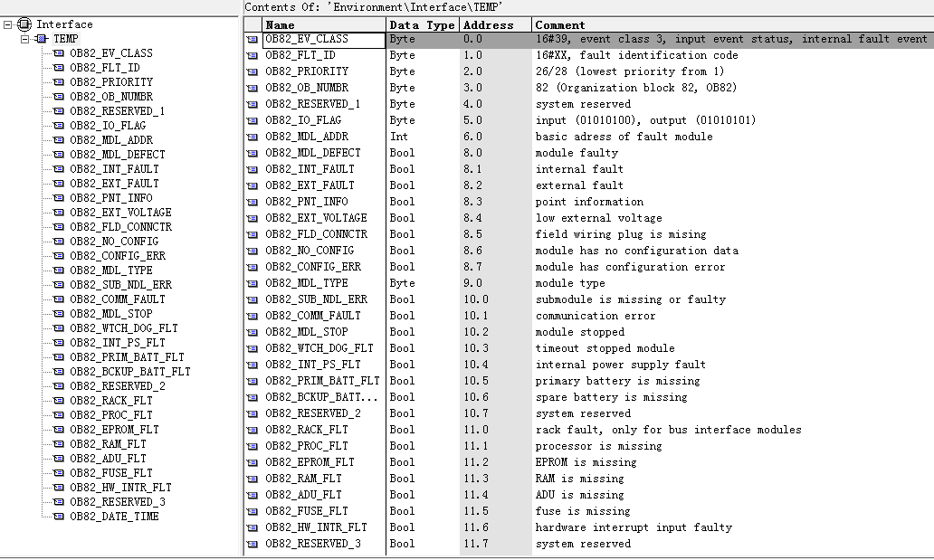Click the Interface root icon in tree
Viewport: 934px width, 560px height.
(x=24, y=24)
